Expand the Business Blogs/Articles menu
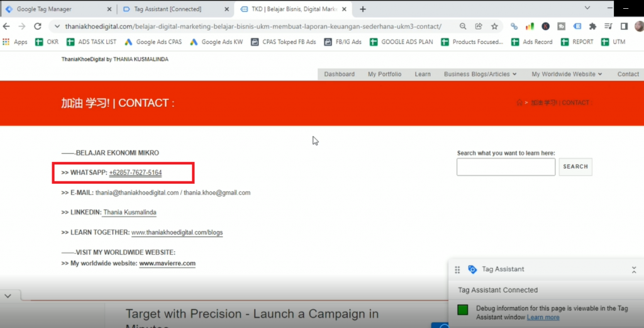This screenshot has height=328, width=644. click(480, 74)
